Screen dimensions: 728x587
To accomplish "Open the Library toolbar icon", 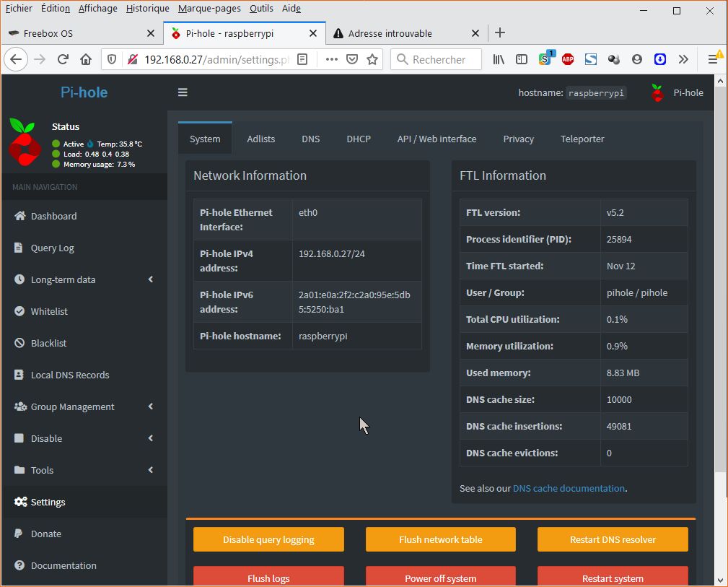I will click(499, 59).
